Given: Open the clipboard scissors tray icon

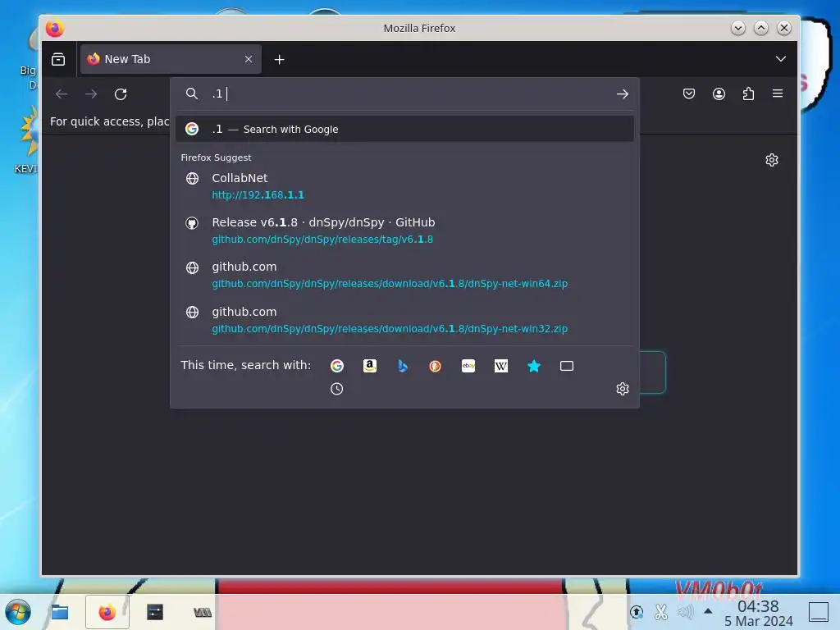Looking at the screenshot, I should [661, 611].
